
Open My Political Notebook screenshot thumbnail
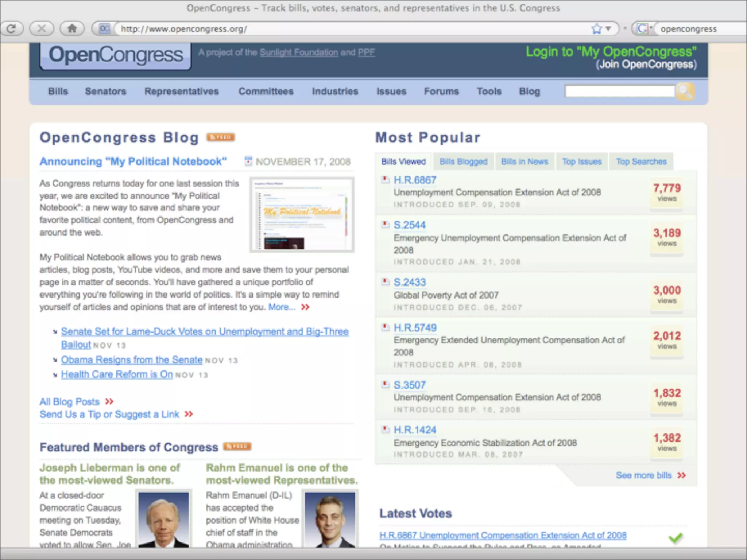302,215
